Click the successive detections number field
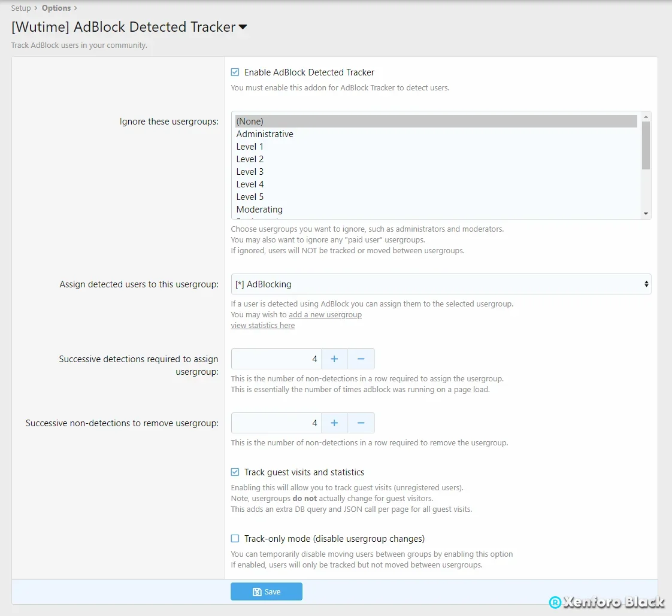Viewport: 672px width, 616px height. point(277,359)
